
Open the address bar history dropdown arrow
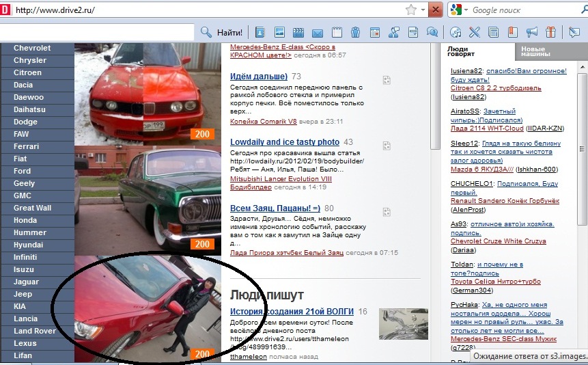pyautogui.click(x=423, y=10)
